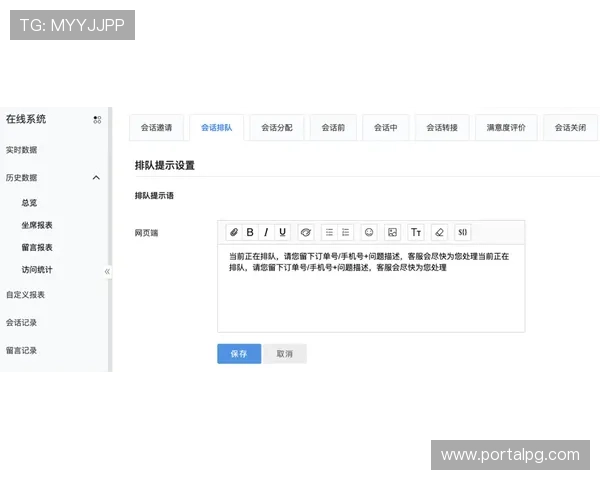Open 自定义报表 in the sidebar

click(25, 295)
